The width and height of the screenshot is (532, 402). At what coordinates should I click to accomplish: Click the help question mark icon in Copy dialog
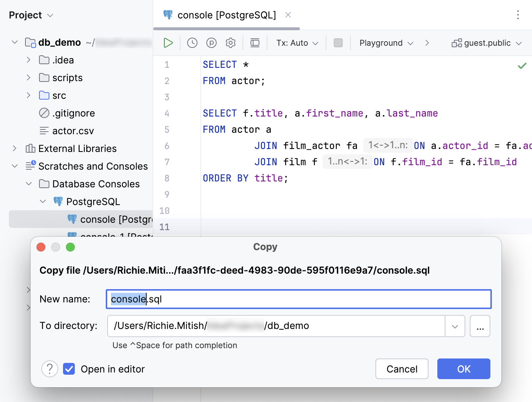pos(50,369)
